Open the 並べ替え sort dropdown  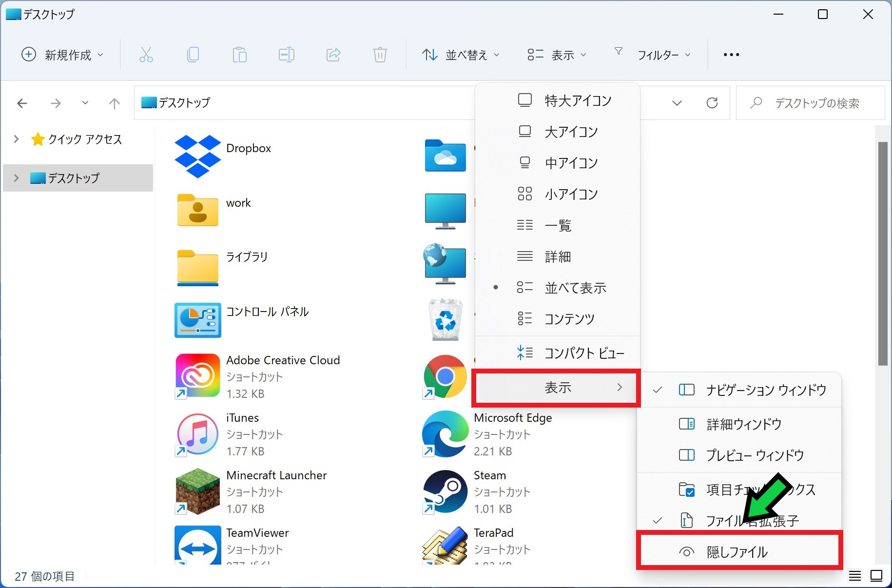click(461, 55)
